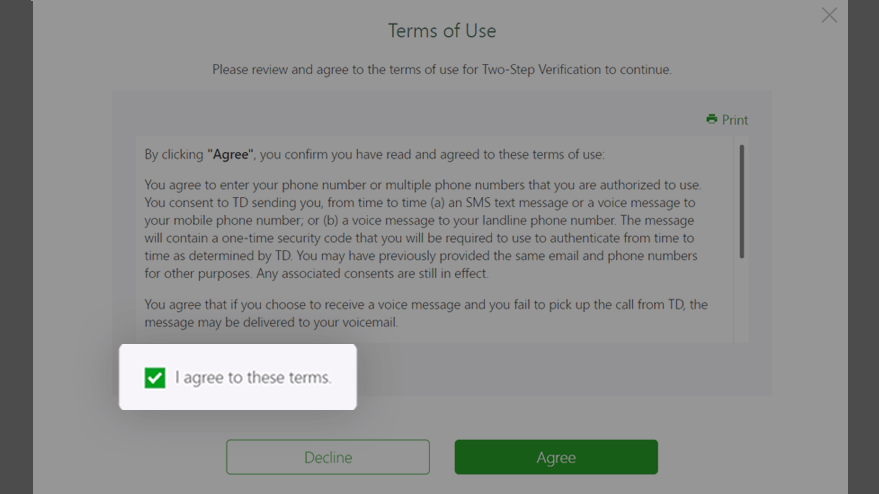The width and height of the screenshot is (879, 494).
Task: Confirm with the green Agree button
Action: 556,457
